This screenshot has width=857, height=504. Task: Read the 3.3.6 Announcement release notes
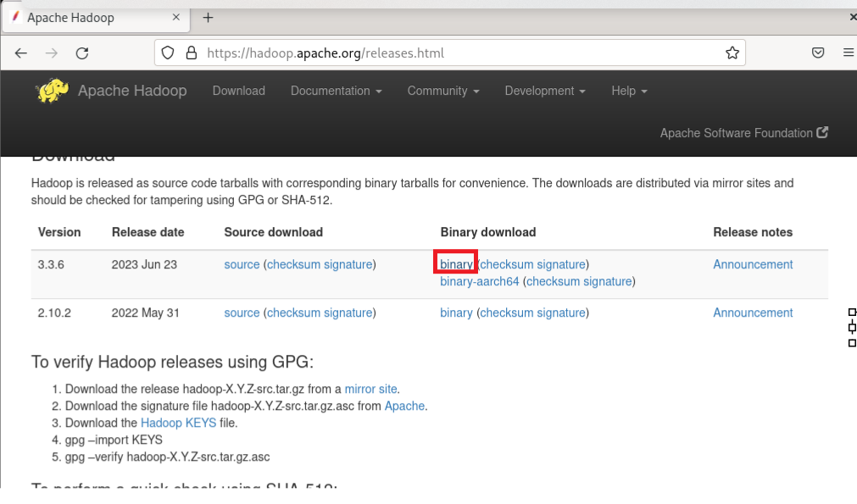[x=753, y=264]
